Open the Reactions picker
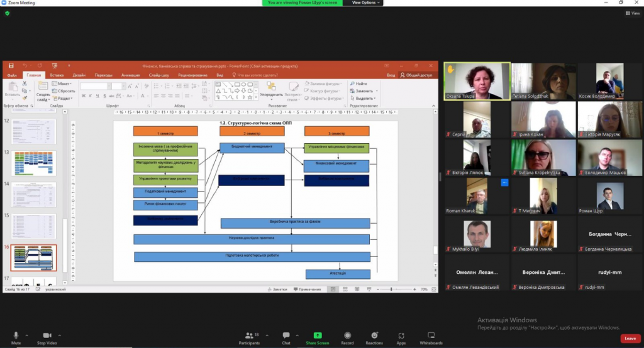Image resolution: width=644 pixels, height=348 pixels. [x=374, y=337]
